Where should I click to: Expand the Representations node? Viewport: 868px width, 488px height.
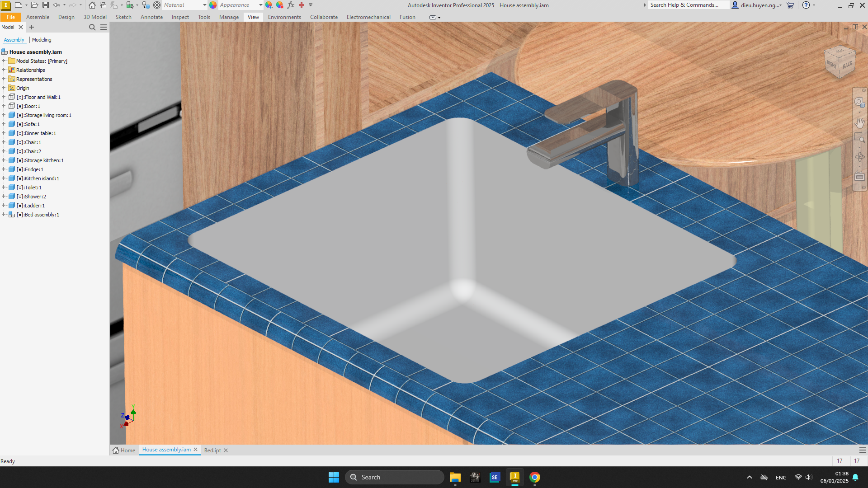(x=4, y=79)
